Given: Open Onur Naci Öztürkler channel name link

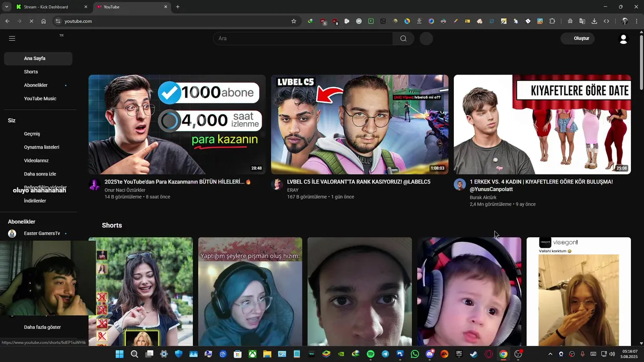Looking at the screenshot, I should click(x=125, y=190).
